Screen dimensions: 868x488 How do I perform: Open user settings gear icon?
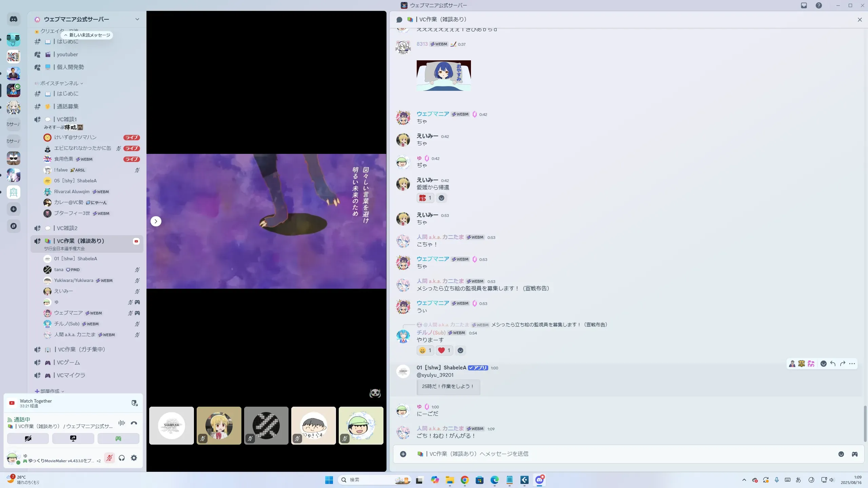[134, 458]
